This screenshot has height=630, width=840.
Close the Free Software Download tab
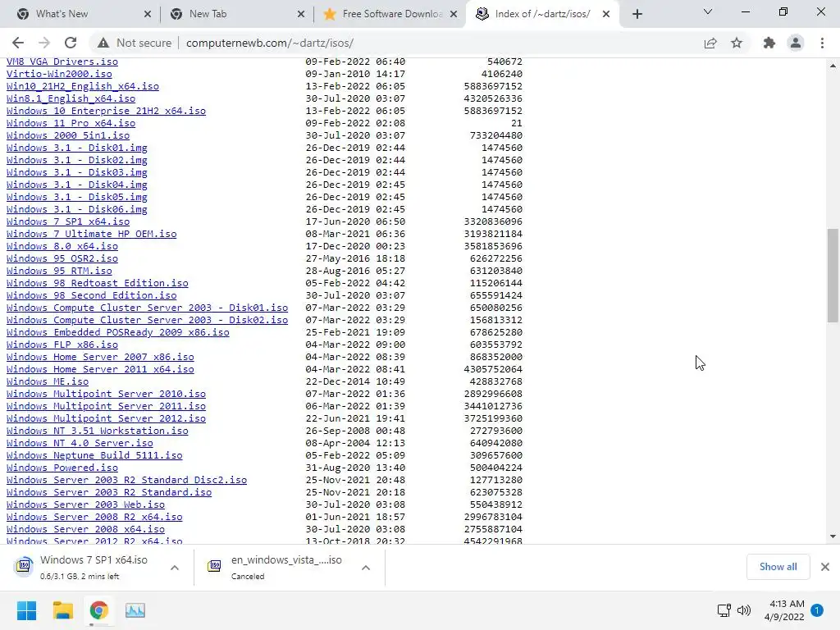point(454,15)
